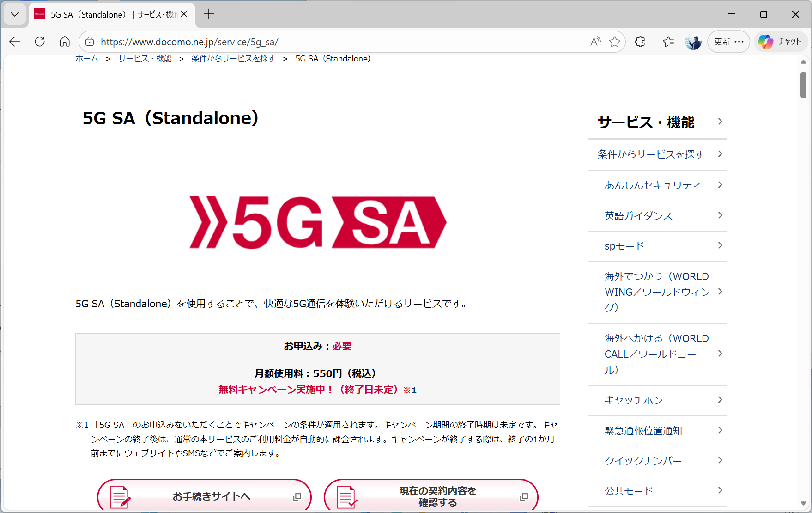This screenshot has width=812, height=513.
Task: Click the document-check icon on 契約内容 button
Action: 347,497
